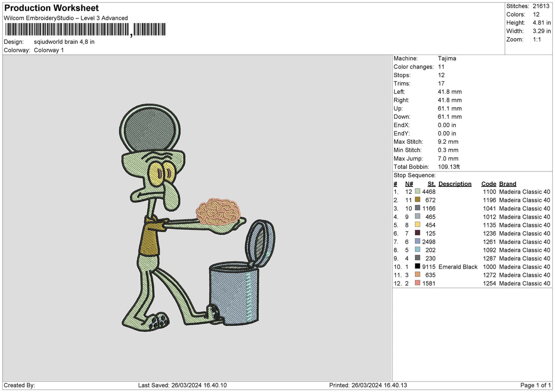
Task: Click the Colorway 1 label
Action: point(49,50)
